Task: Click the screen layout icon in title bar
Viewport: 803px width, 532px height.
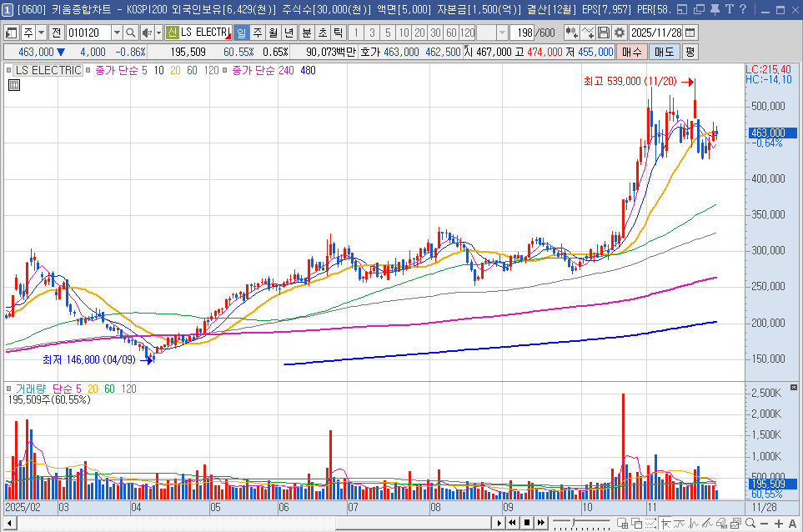Action: pos(682,9)
